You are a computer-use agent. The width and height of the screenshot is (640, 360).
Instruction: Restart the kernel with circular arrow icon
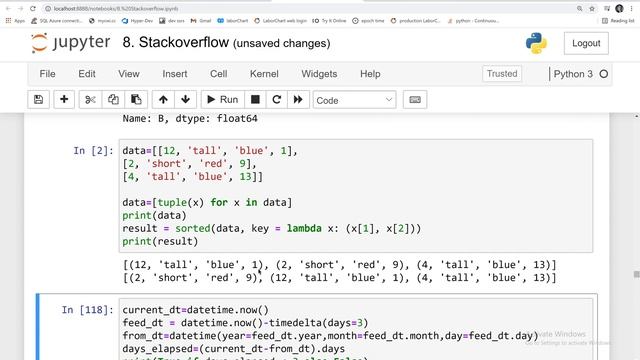coord(276,100)
